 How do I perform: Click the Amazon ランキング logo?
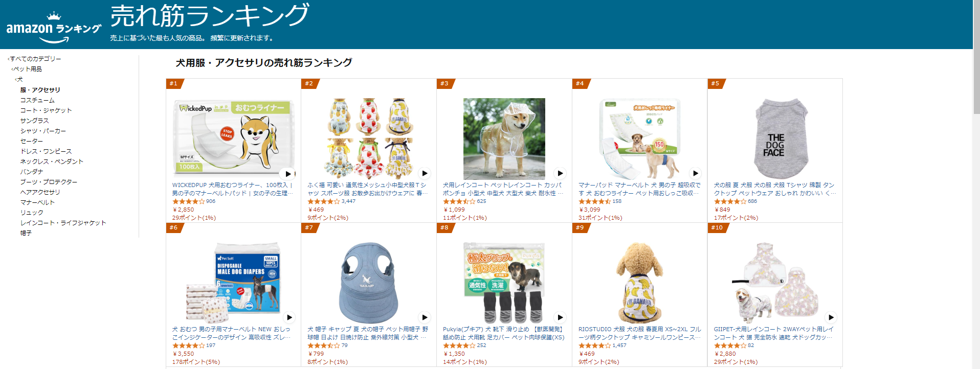pyautogui.click(x=53, y=28)
